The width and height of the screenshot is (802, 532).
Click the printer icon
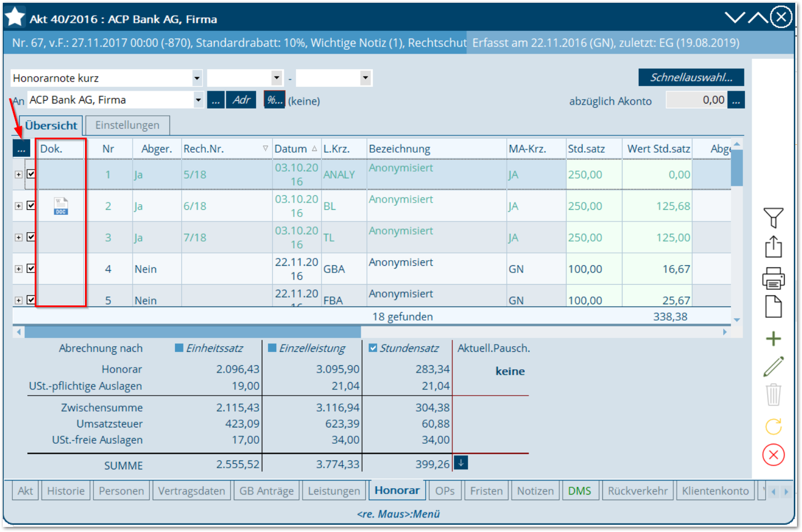(x=773, y=278)
